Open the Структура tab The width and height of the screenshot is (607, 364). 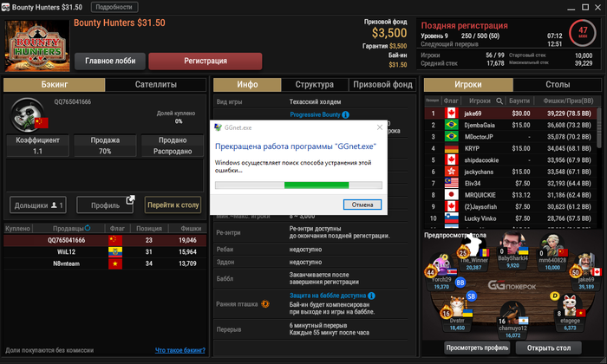coord(314,84)
